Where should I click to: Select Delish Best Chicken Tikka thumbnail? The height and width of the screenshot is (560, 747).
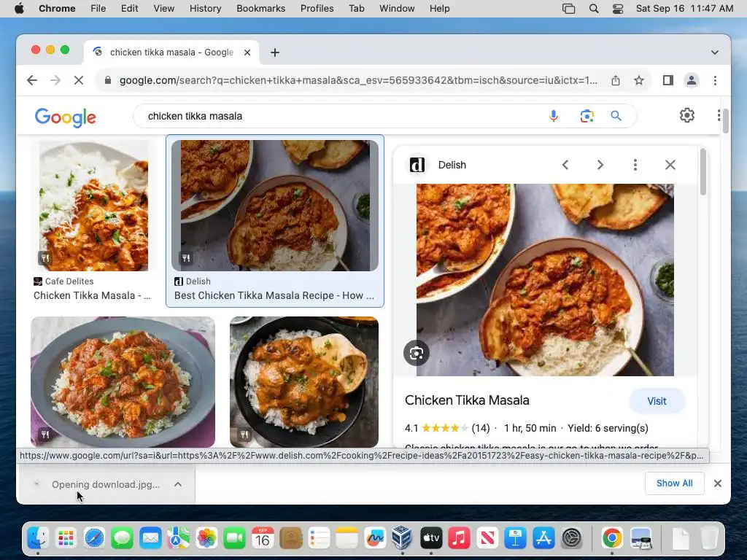(275, 206)
